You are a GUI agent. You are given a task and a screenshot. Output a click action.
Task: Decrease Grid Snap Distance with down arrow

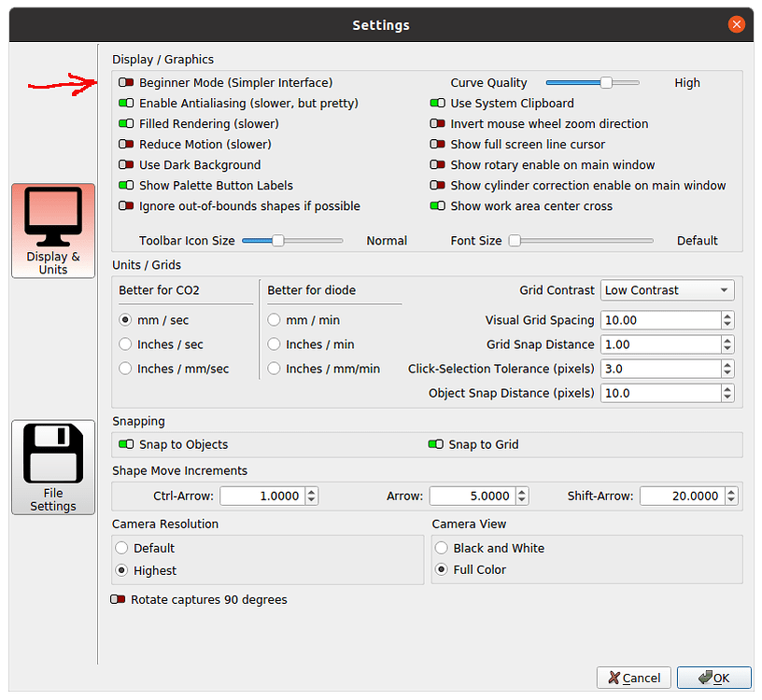pyautogui.click(x=727, y=349)
